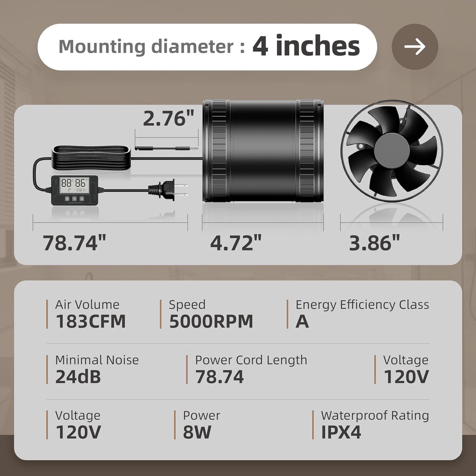Click the 78.74" cord dimension label
Image resolution: width=476 pixels, height=476 pixels.
[74, 243]
